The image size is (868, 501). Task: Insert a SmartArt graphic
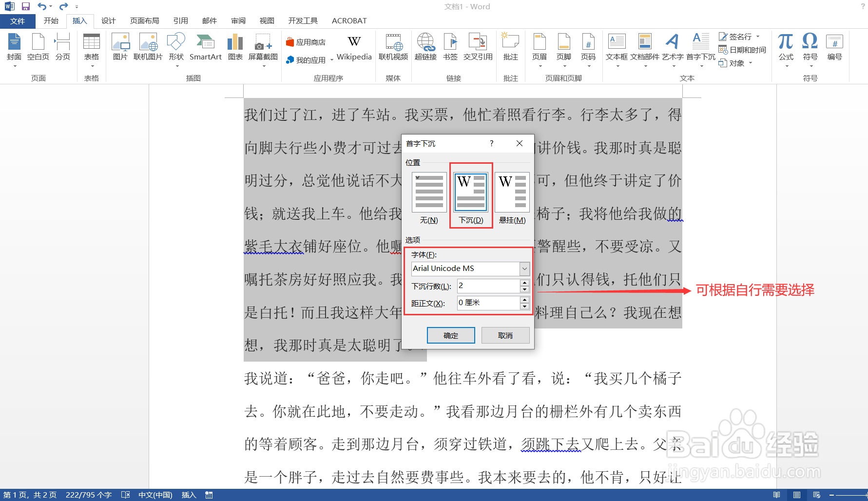pyautogui.click(x=205, y=47)
